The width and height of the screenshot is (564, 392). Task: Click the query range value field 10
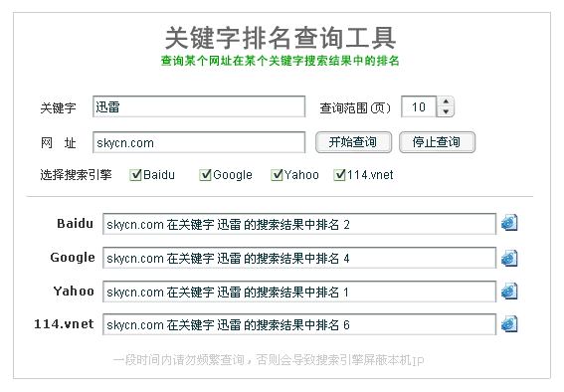click(x=419, y=106)
